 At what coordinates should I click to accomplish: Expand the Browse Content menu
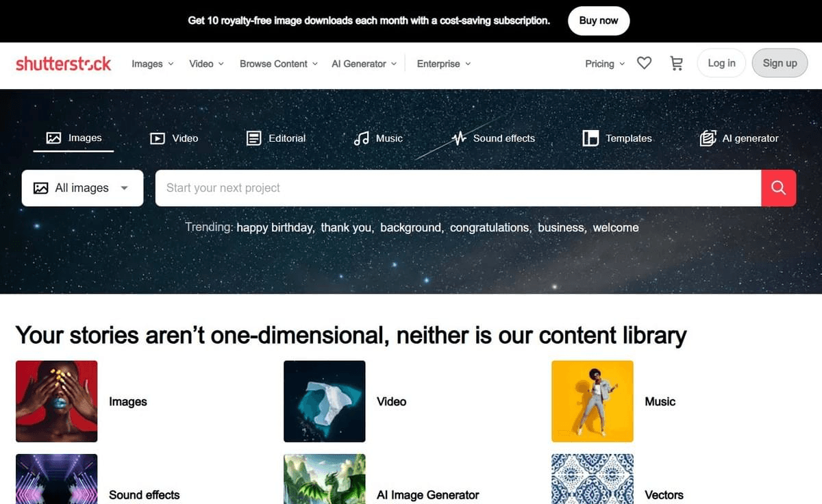coord(279,64)
